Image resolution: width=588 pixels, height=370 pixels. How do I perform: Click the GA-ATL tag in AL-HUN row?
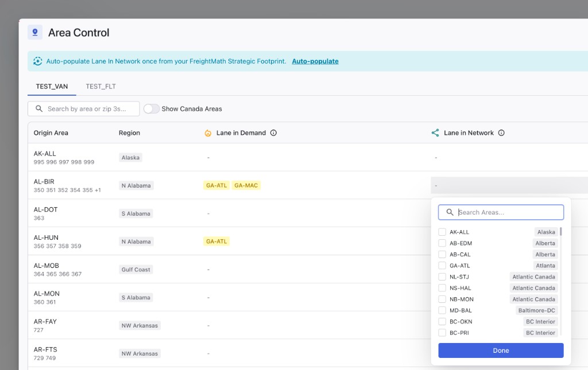(216, 242)
